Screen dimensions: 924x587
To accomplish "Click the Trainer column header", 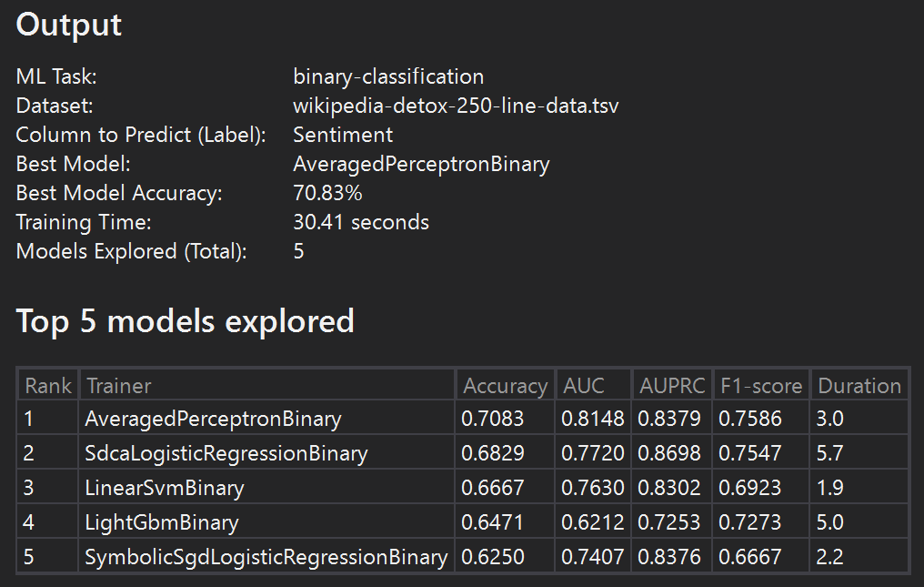I will (119, 386).
